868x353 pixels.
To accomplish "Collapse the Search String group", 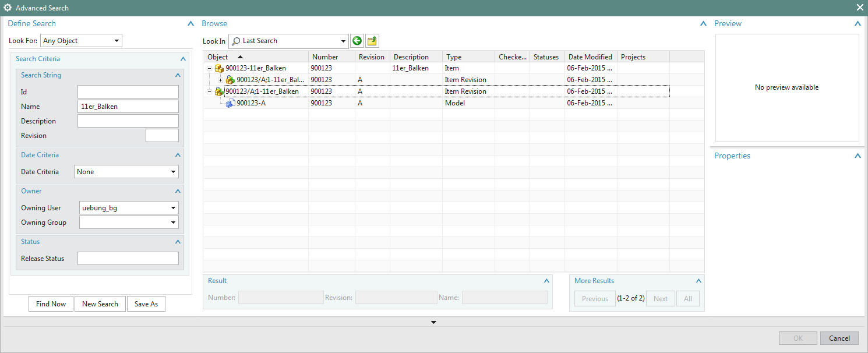I will [178, 75].
